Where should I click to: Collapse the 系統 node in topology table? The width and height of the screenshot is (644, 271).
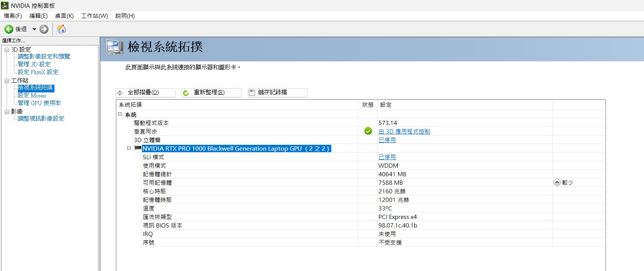pos(120,114)
